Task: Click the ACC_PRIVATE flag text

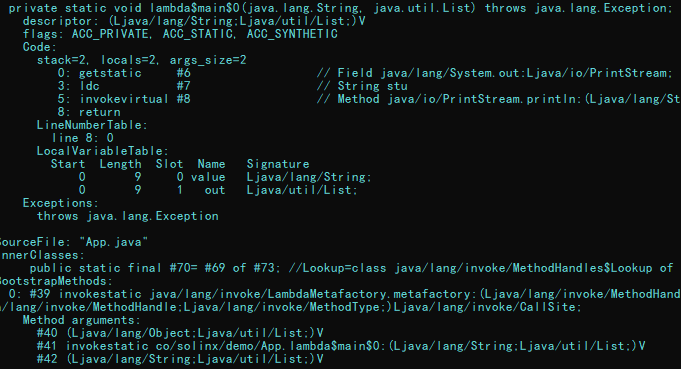Action: pos(110,34)
